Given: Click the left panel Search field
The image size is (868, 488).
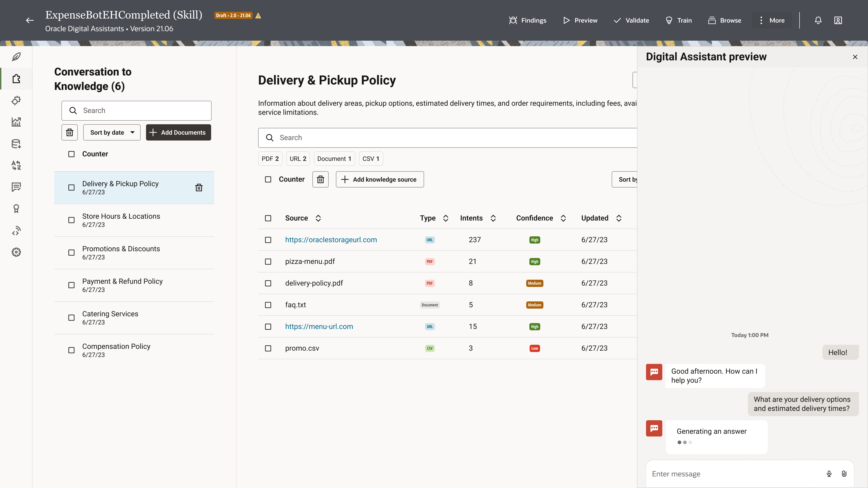Looking at the screenshot, I should click(137, 110).
